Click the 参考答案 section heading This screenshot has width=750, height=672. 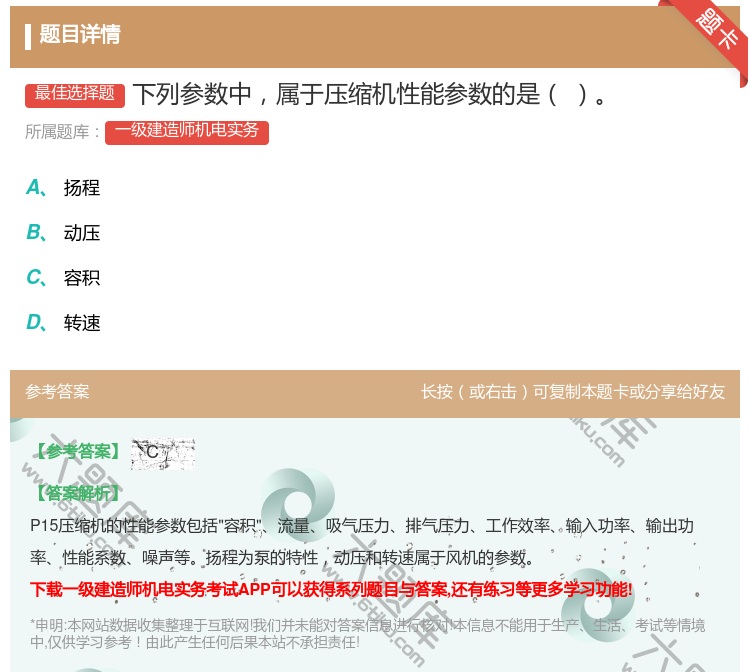57,392
